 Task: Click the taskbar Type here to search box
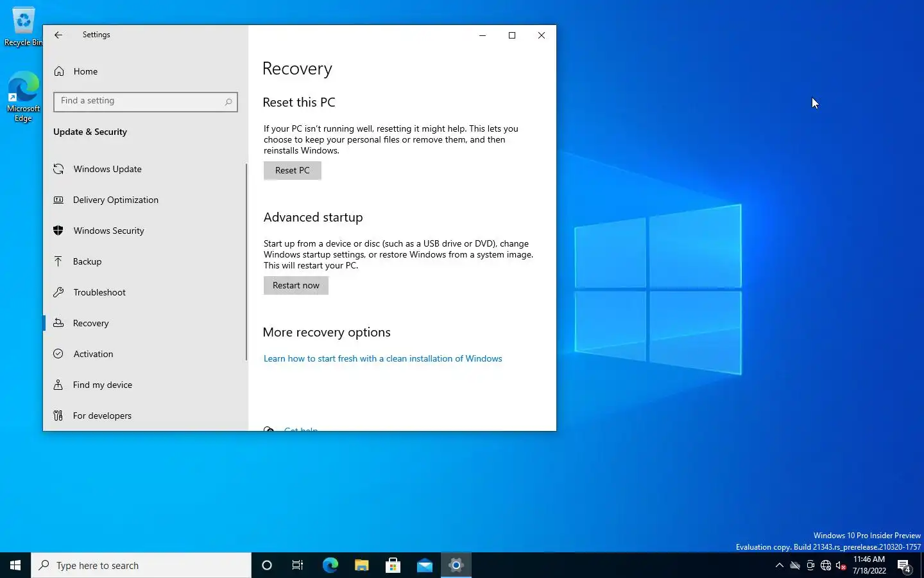click(x=141, y=565)
